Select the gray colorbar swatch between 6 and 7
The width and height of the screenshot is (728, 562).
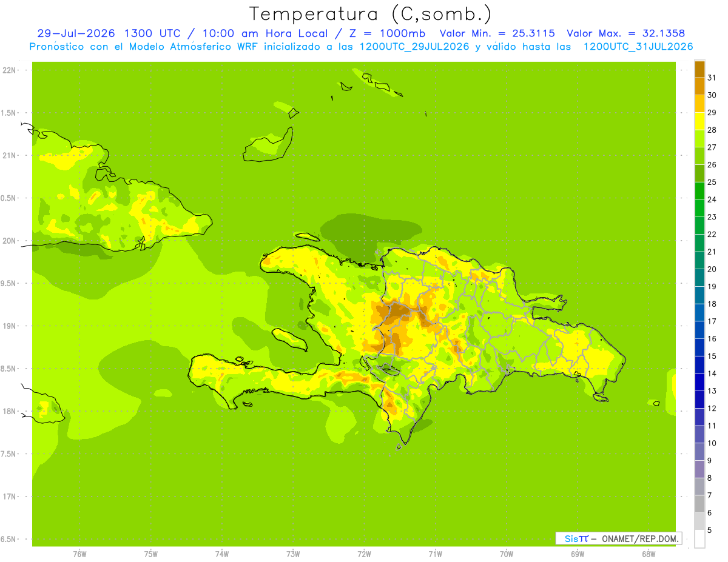[x=699, y=504]
